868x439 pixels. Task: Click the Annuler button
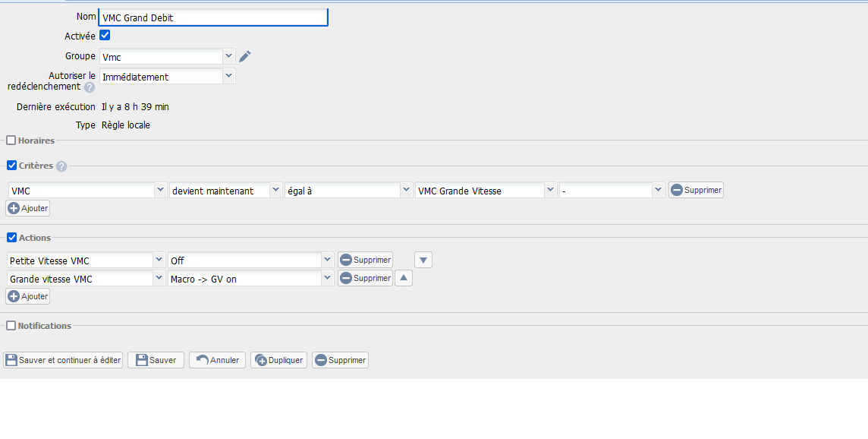click(x=217, y=360)
